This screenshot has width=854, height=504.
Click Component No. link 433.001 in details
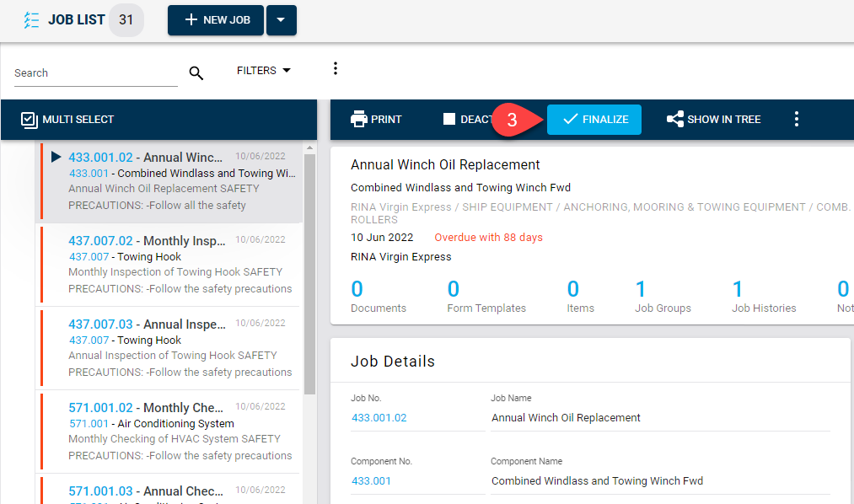coord(371,481)
